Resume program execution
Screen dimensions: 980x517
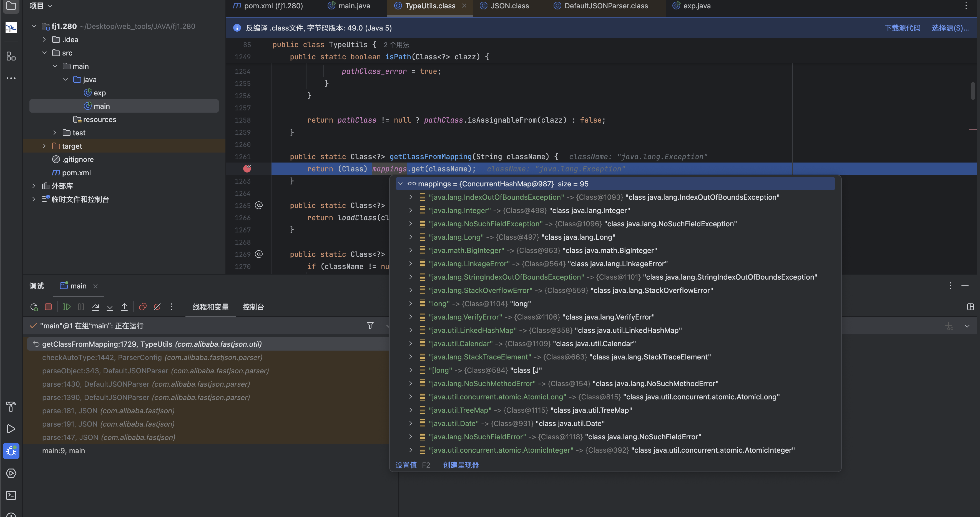[67, 307]
